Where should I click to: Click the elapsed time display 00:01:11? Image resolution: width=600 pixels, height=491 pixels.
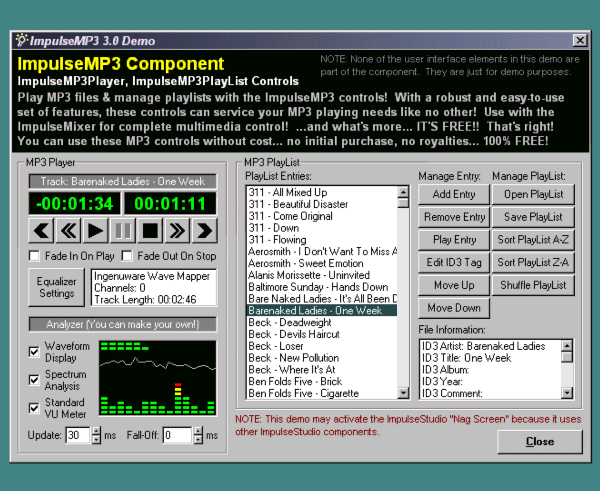(x=170, y=204)
